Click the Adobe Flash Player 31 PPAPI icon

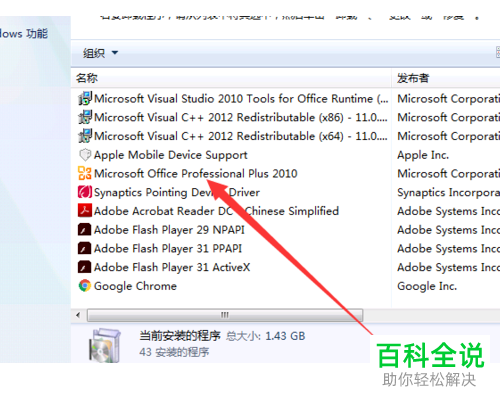tap(85, 248)
